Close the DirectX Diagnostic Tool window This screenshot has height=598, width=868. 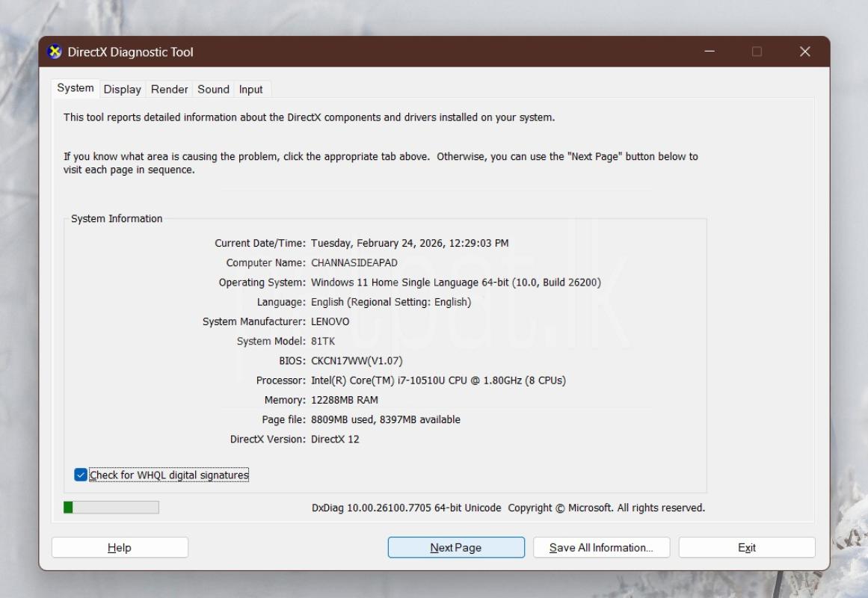(804, 52)
